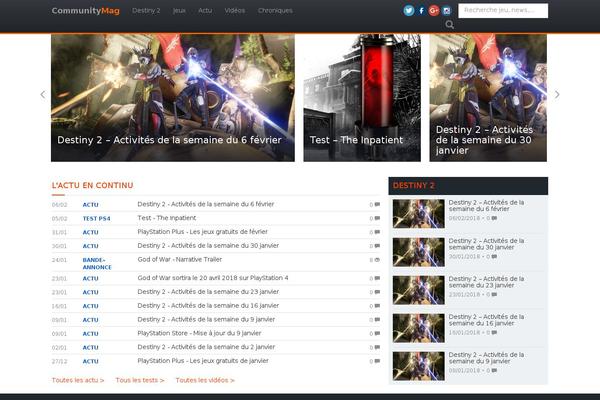Focus the Recherche jeu, news search field
Screen dimensions: 600x400
(503, 10)
